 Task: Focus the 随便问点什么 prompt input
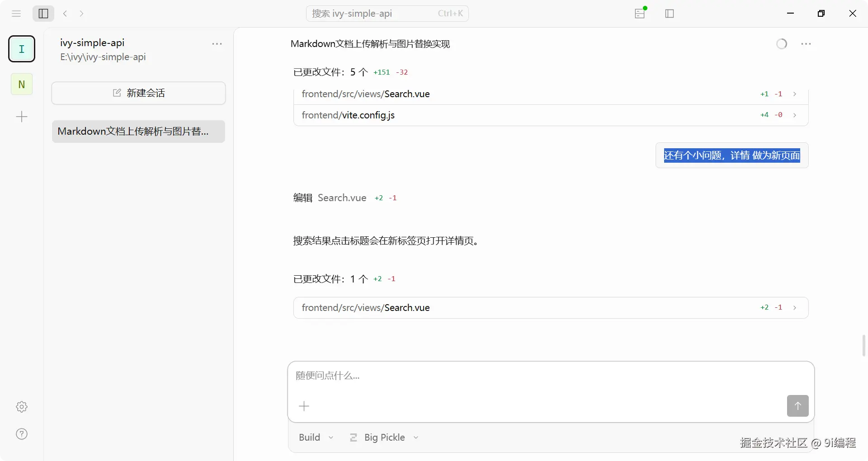(x=551, y=376)
